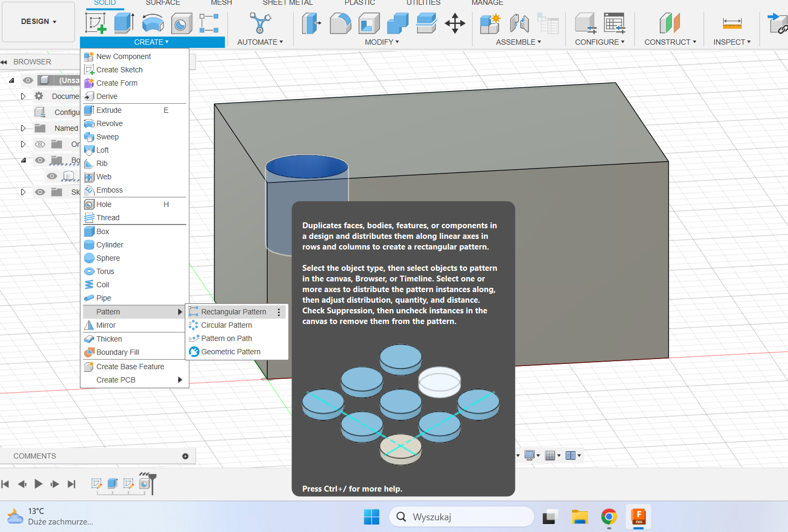Choose Extrude from the Create menu
The width and height of the screenshot is (788, 532).
135,110
